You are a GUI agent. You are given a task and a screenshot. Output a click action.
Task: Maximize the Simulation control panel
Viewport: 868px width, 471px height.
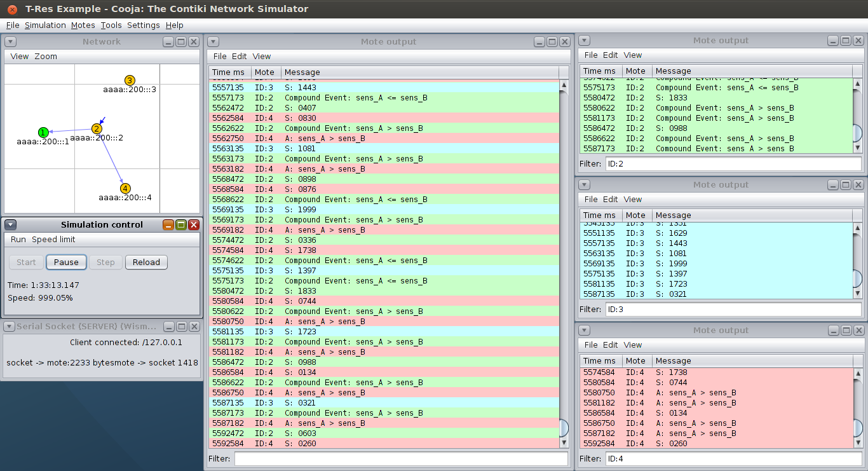click(x=181, y=224)
